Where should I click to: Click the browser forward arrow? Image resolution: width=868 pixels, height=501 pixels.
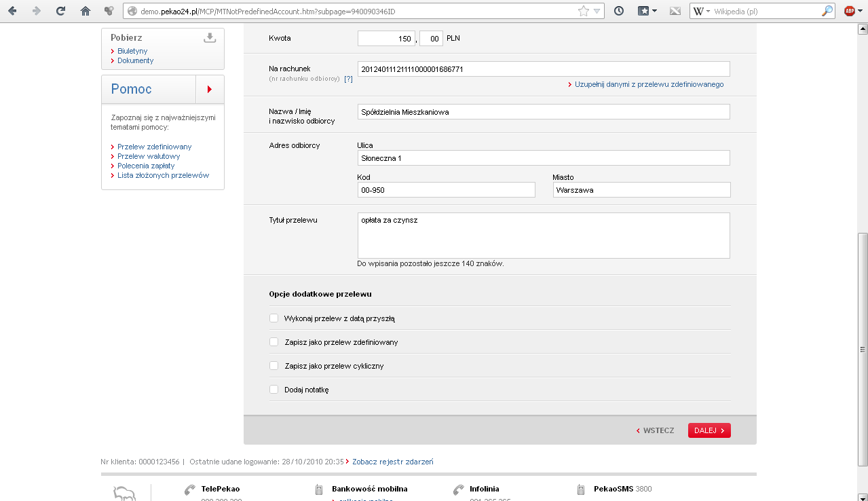click(x=36, y=11)
